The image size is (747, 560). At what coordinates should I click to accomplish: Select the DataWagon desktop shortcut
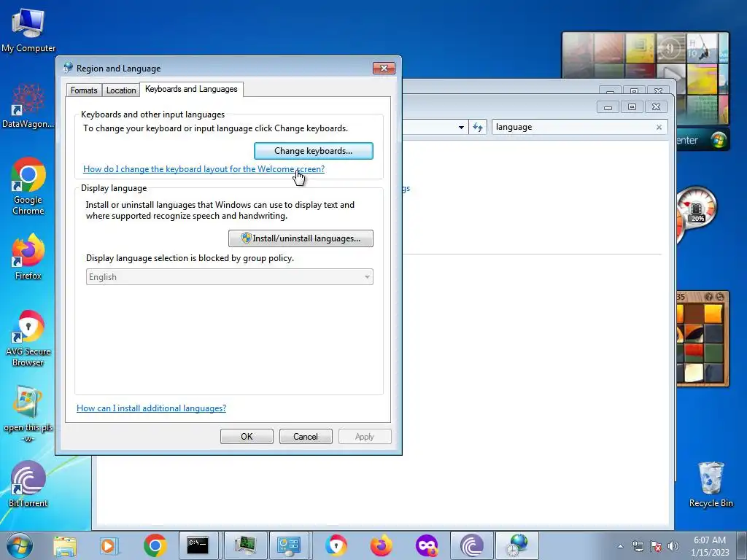(x=28, y=106)
